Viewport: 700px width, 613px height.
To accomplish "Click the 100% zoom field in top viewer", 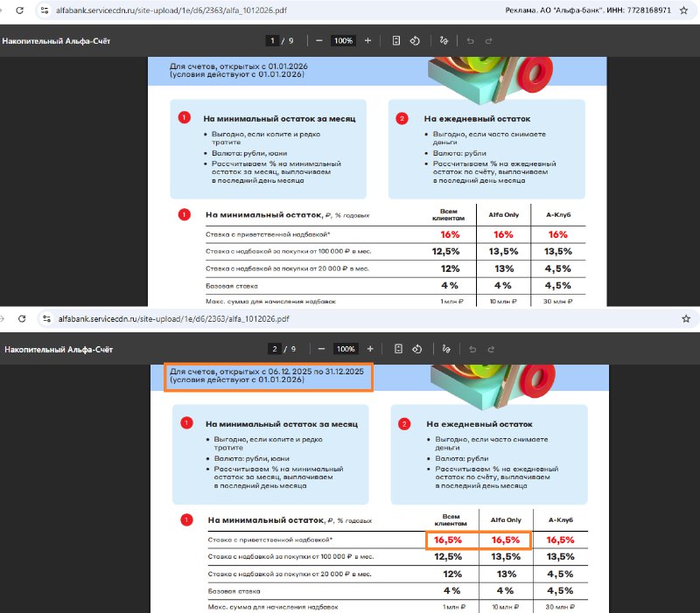I will click(x=343, y=41).
